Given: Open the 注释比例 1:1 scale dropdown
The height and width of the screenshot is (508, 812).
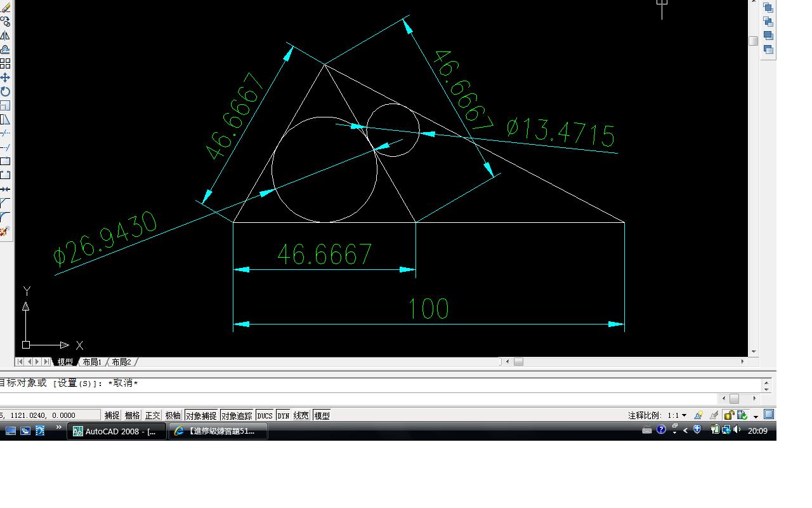Looking at the screenshot, I should (677, 415).
